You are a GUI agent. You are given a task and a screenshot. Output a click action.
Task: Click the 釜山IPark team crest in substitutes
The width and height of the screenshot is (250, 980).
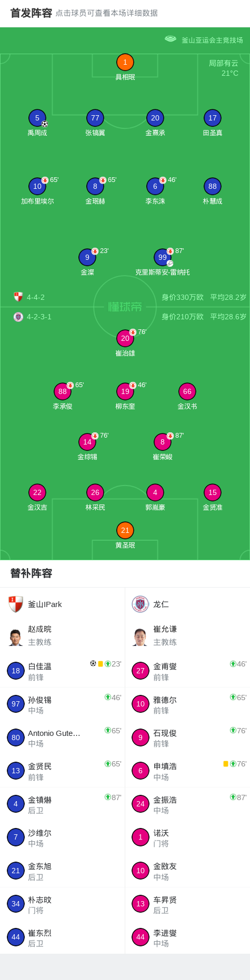(x=16, y=604)
